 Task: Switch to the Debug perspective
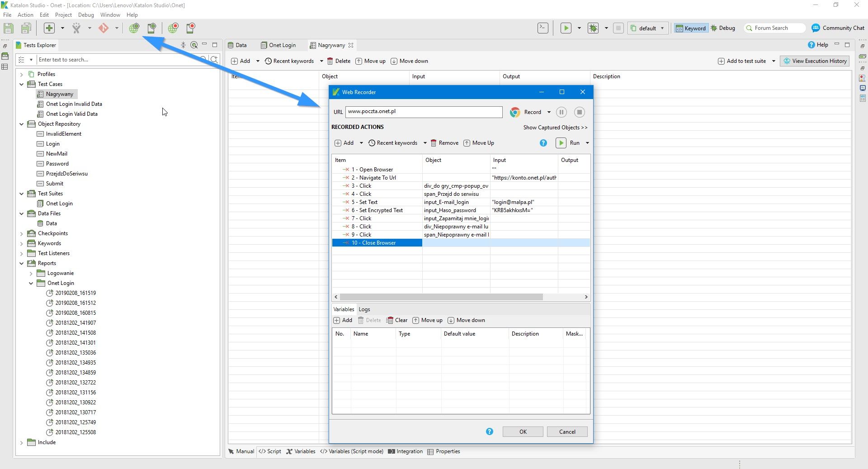point(723,28)
